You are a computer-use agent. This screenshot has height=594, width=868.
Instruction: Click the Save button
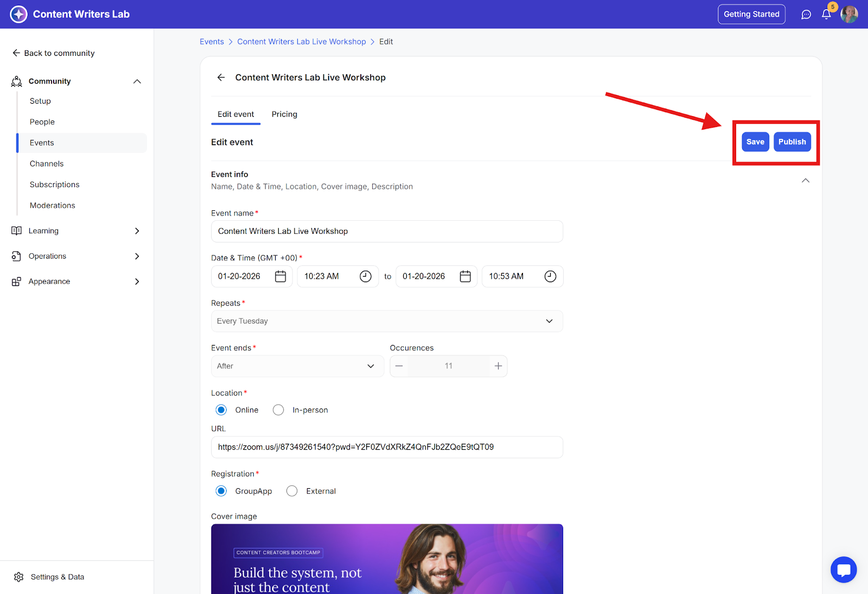coord(755,142)
